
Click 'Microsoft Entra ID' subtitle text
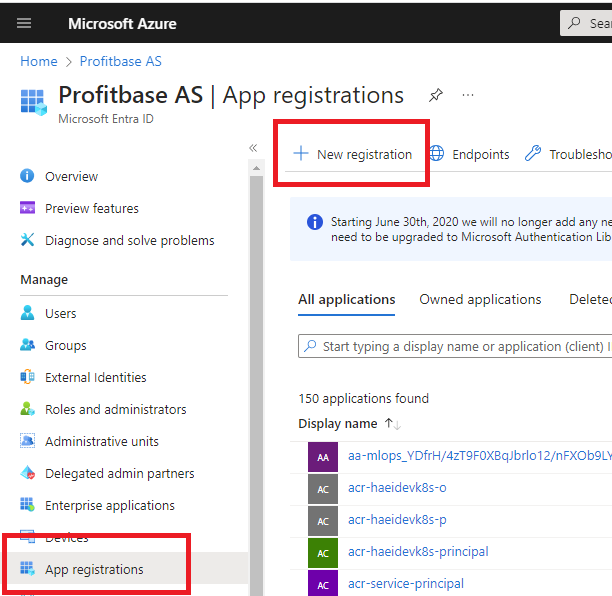click(106, 119)
